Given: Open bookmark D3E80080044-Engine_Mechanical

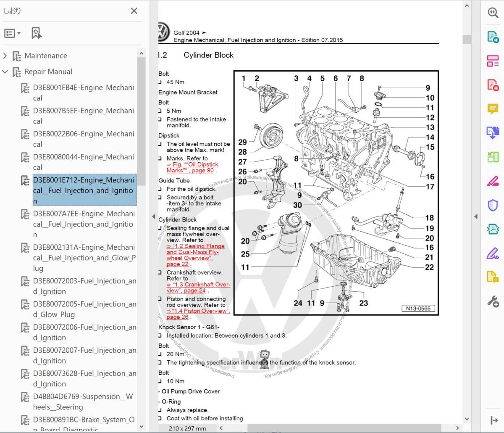Looking at the screenshot, I should (84, 162).
